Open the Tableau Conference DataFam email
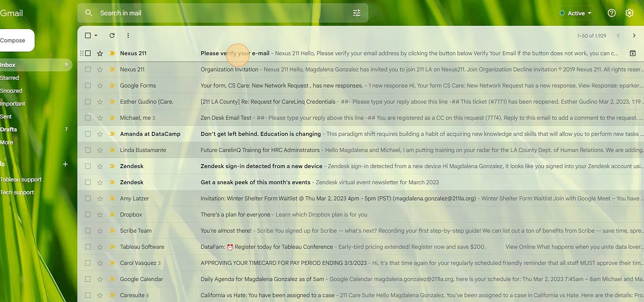The image size is (644, 302). click(x=361, y=247)
